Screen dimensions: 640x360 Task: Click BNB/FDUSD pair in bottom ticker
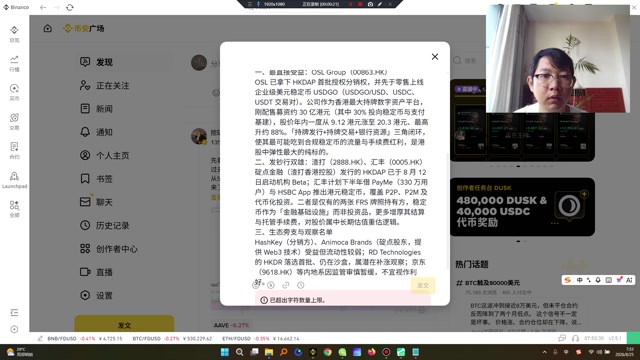(84, 338)
